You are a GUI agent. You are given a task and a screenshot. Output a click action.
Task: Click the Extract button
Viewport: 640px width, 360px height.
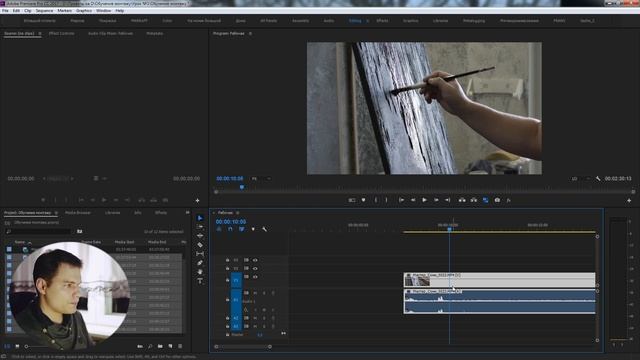(x=473, y=200)
